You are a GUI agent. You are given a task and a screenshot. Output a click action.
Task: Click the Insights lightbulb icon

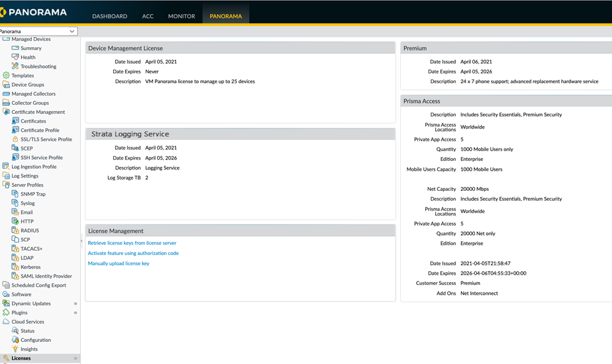coord(15,349)
